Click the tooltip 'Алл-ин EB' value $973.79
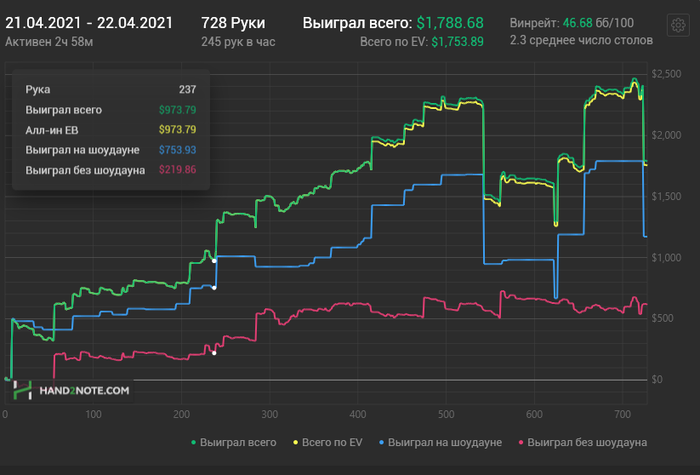Screen dimensions: 700x475 178,129
